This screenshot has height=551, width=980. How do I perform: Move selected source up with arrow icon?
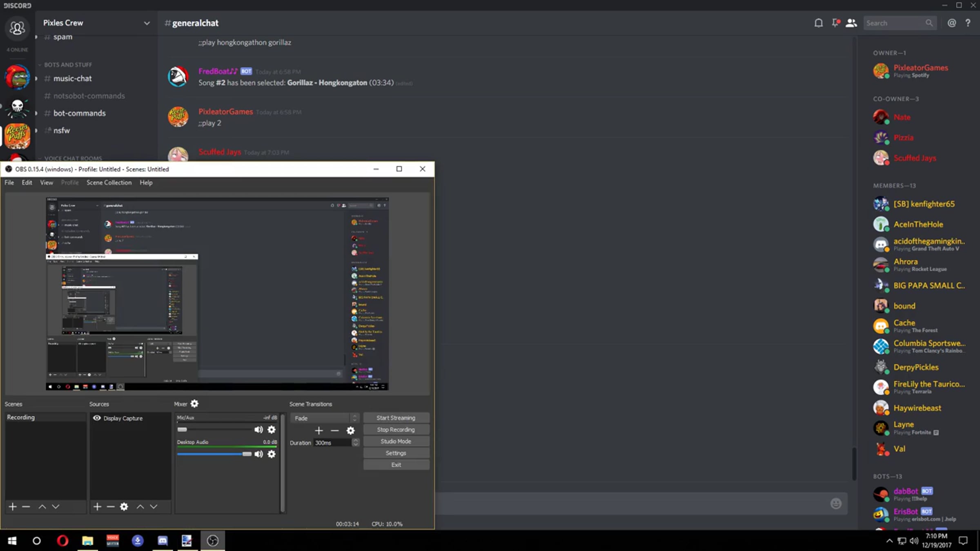[140, 507]
